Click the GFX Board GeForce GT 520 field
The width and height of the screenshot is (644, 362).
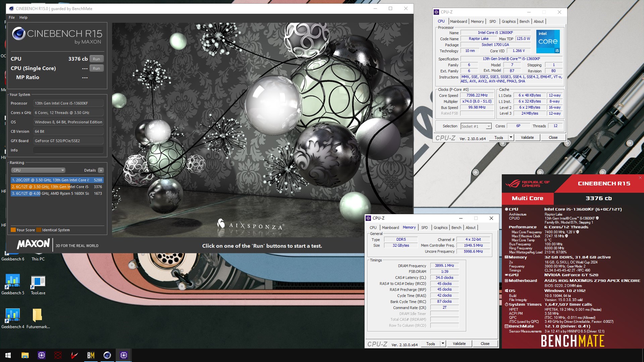pyautogui.click(x=68, y=141)
